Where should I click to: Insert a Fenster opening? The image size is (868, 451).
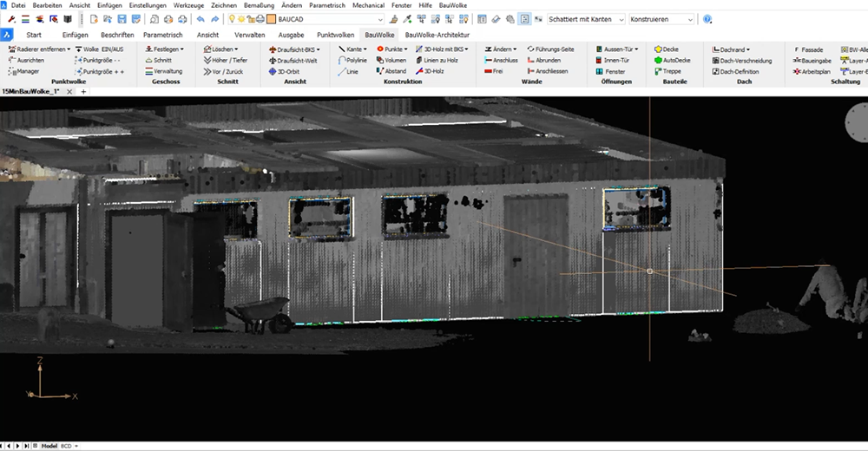[x=614, y=72]
